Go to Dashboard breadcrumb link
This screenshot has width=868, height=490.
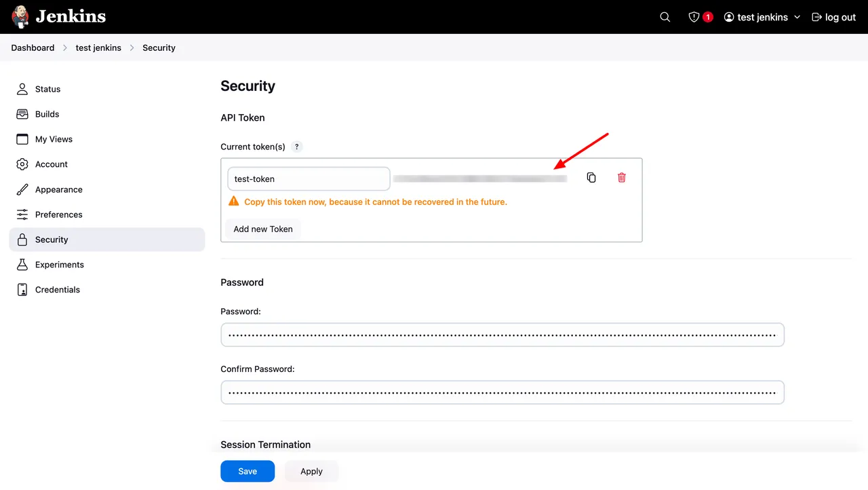[33, 48]
